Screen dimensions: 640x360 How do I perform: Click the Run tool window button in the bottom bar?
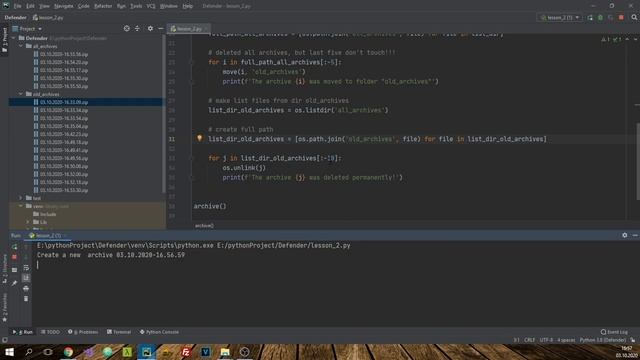pyautogui.click(x=23, y=332)
